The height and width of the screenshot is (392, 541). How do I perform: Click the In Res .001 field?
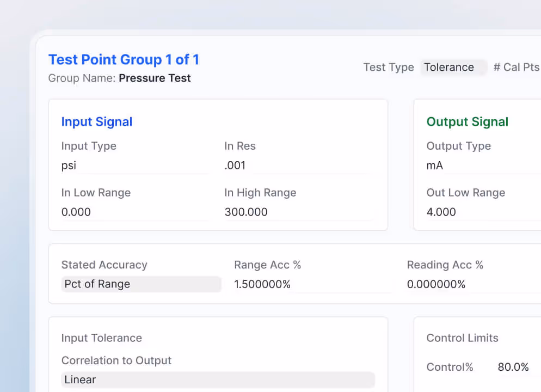299,166
